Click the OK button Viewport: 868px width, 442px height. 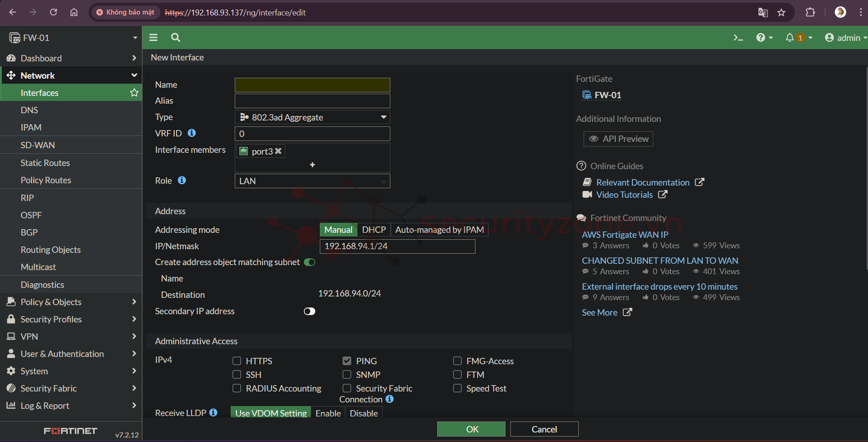[x=471, y=429]
